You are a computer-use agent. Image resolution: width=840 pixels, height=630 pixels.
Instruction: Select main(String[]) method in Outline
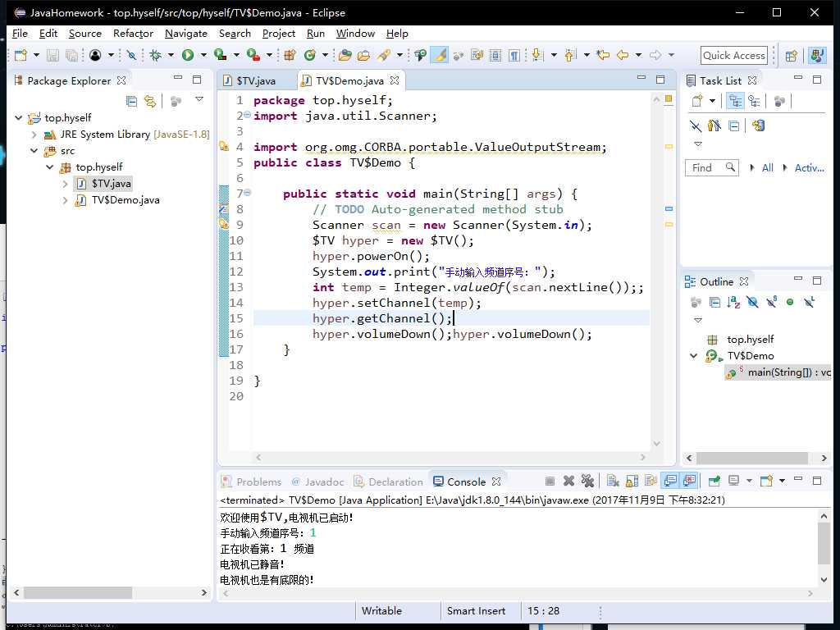pyautogui.click(x=777, y=372)
